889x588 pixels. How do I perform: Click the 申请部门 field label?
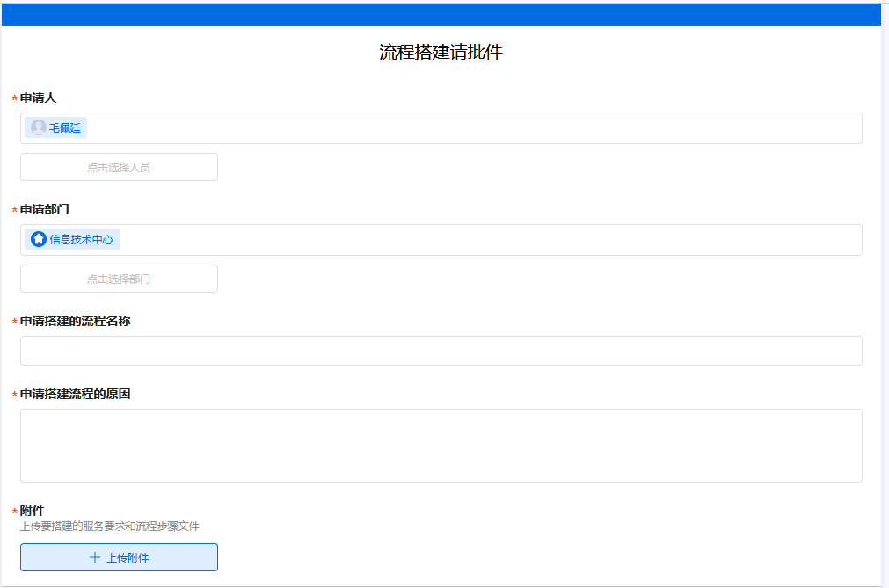(45, 209)
